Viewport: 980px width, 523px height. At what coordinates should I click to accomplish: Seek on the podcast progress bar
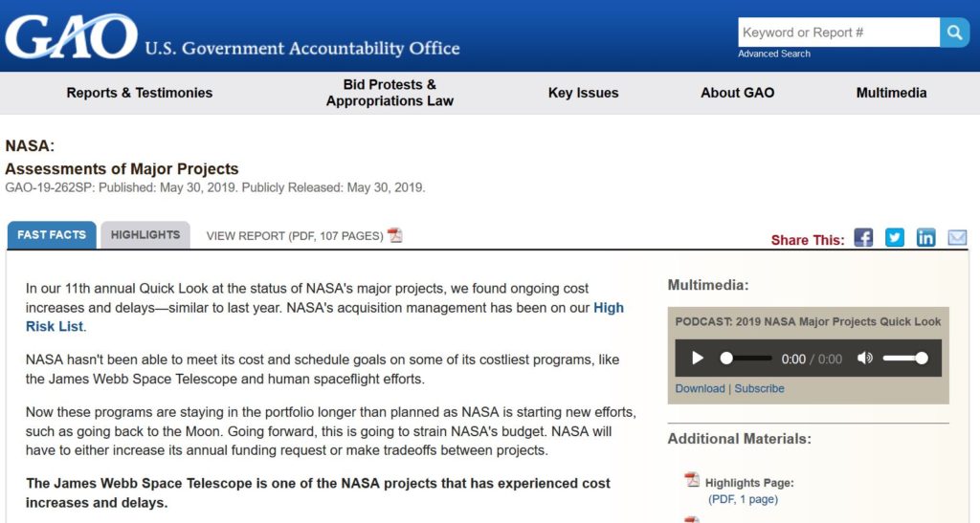[x=746, y=359]
